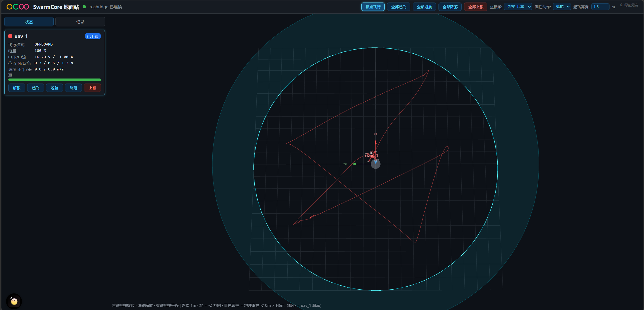The width and height of the screenshot is (644, 310).
Task: Click the 全部起飞 button
Action: (x=399, y=7)
